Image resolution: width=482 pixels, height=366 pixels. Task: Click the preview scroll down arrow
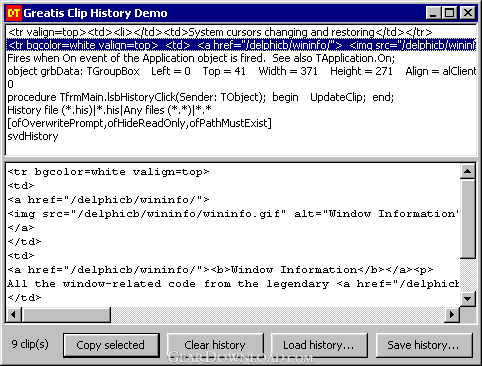pyautogui.click(x=467, y=298)
